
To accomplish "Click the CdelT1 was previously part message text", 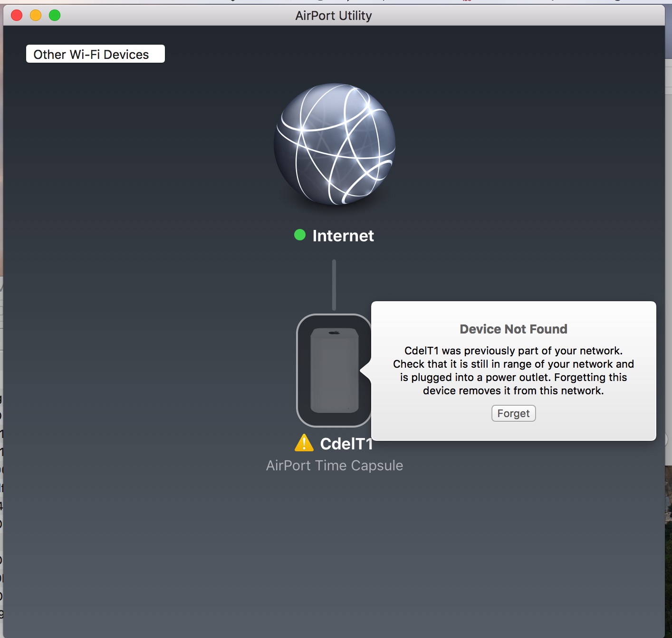I will point(513,371).
